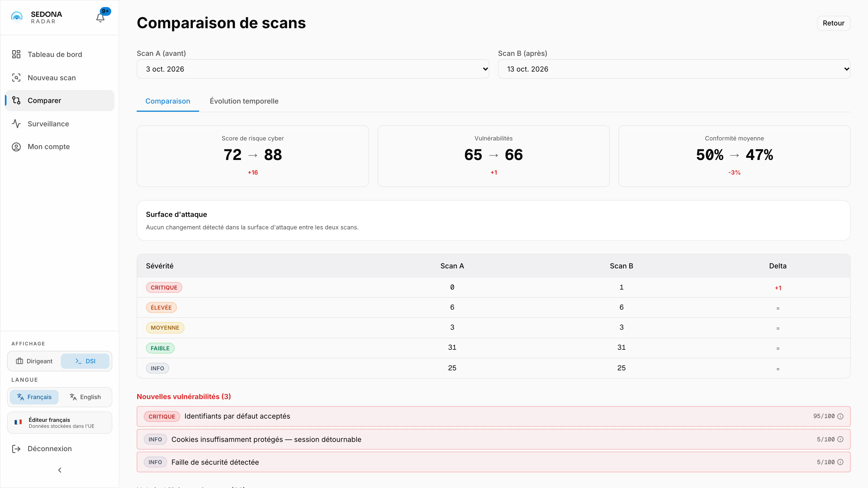This screenshot has width=868, height=488.
Task: Open the Identifiants par défaut acceptés vulnerability
Action: pos(493,416)
